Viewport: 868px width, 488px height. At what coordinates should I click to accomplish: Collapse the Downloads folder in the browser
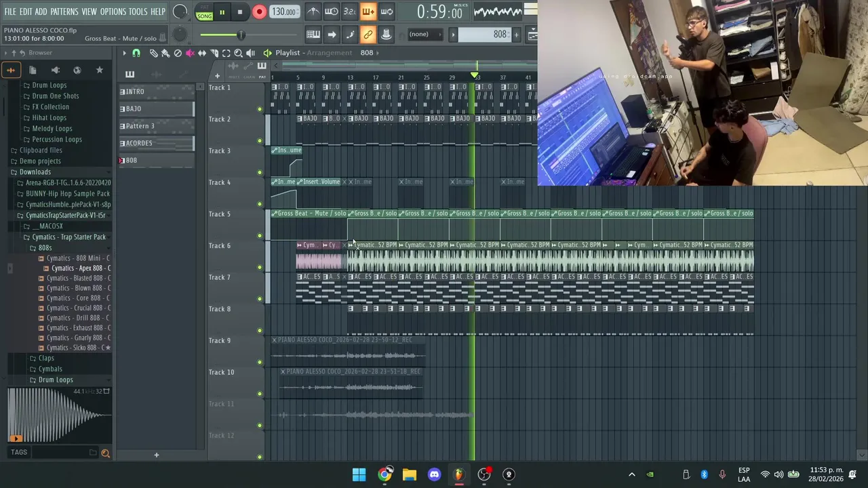click(x=35, y=171)
